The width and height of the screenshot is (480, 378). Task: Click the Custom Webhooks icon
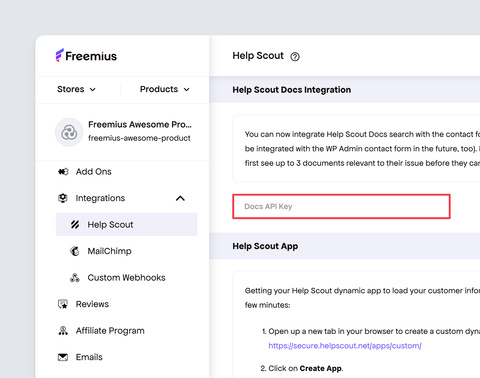(x=75, y=278)
